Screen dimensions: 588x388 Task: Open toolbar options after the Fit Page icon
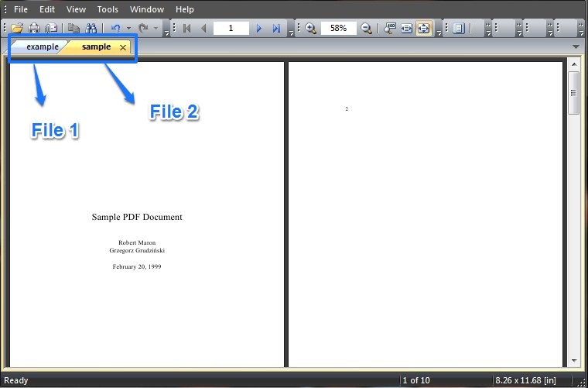coord(439,34)
